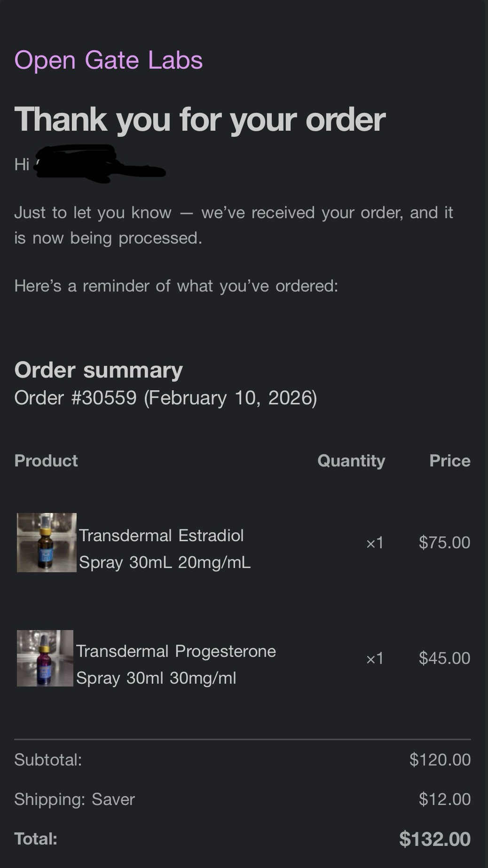
Task: Click the Progesterone spray bottle thumbnail
Action: 45,658
